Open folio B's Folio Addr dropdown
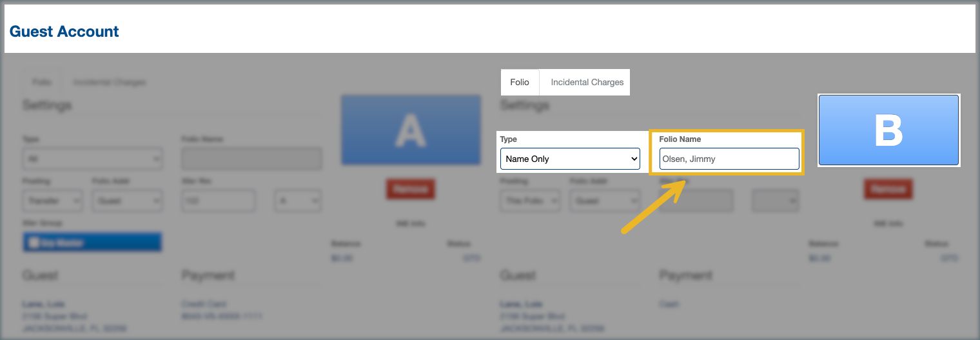The width and height of the screenshot is (980, 340). click(604, 201)
